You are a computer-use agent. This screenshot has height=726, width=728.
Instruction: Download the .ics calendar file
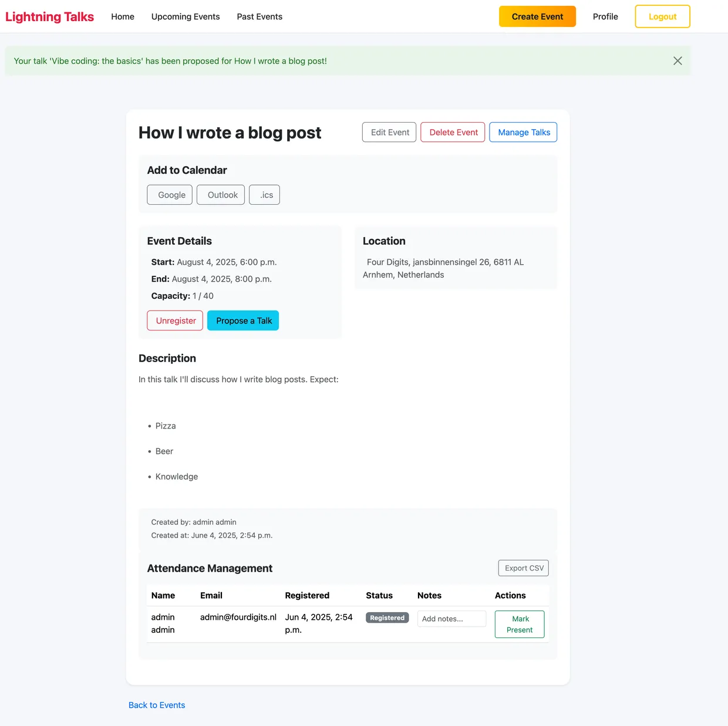265,195
